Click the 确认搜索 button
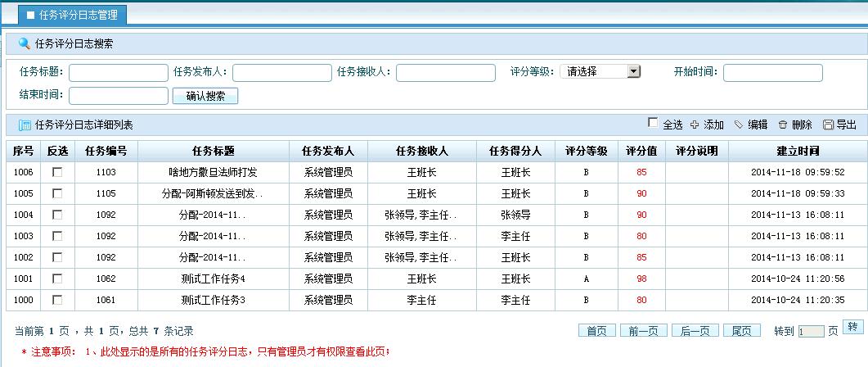Viewport: 868px width, 367px height. 205,96
